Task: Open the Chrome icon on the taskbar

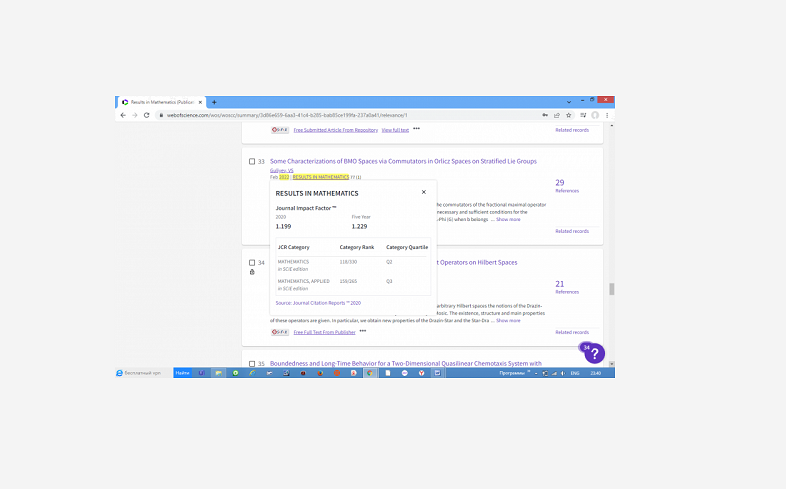Action: pos(370,373)
